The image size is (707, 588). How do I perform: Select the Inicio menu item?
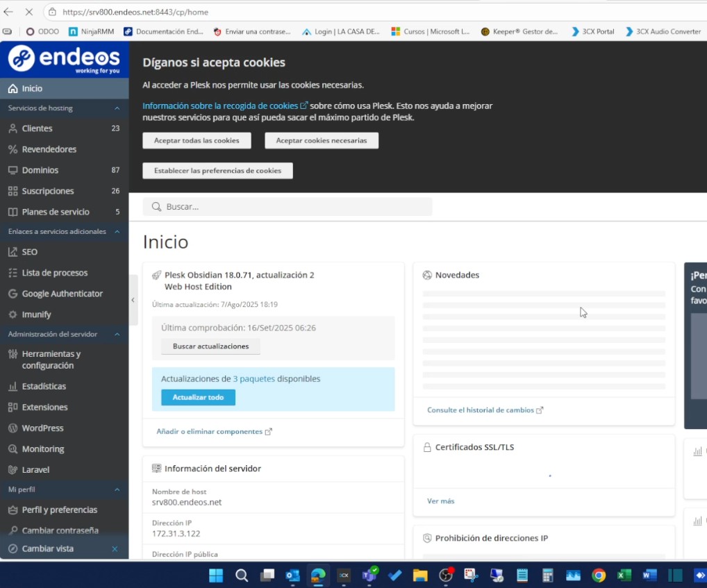pyautogui.click(x=32, y=89)
